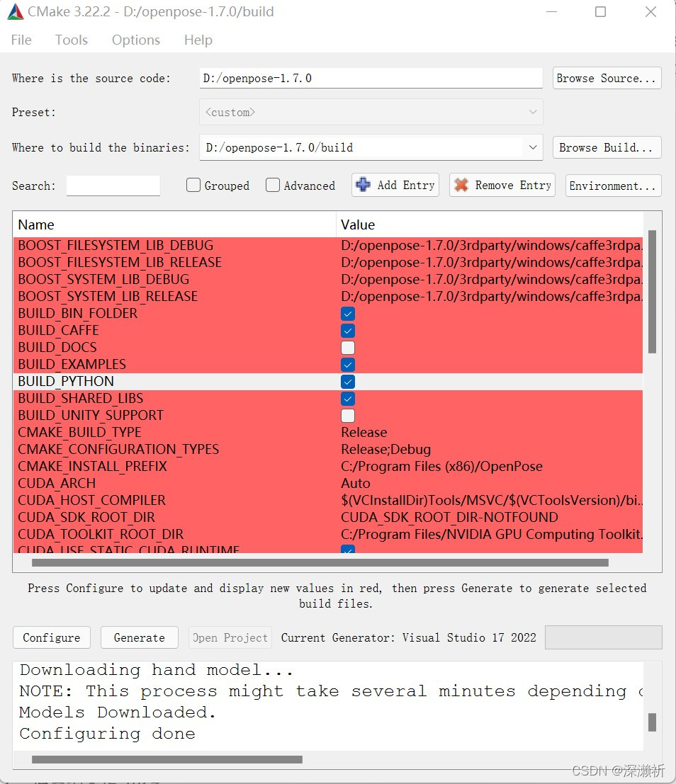Disable the BUILD_PYTHON checkbox

coord(347,381)
